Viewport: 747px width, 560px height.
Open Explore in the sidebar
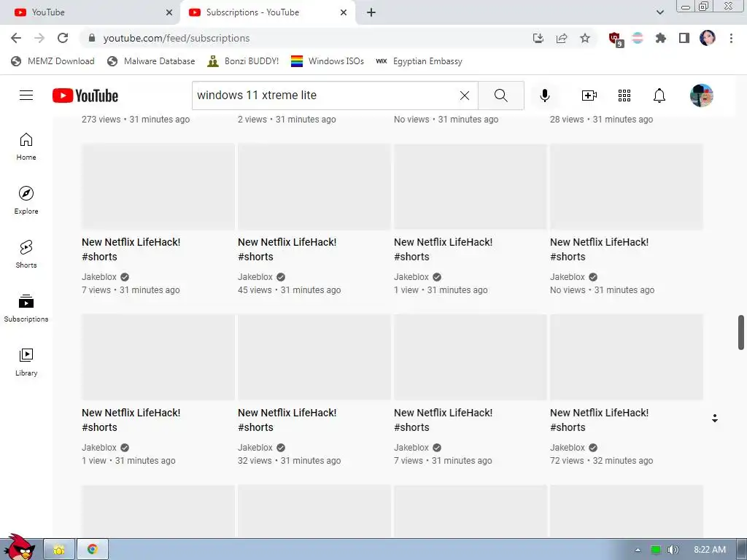click(x=26, y=201)
